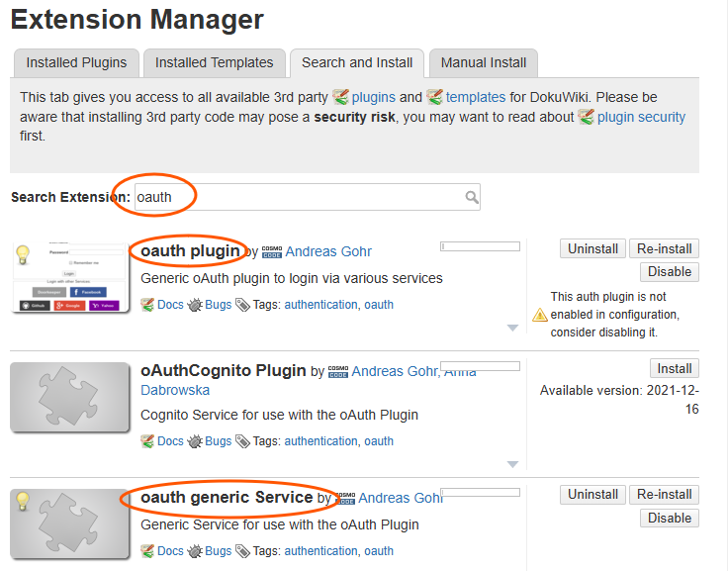Image resolution: width=728 pixels, height=571 pixels.
Task: Click the tags icon for oAuthCognito Plugin
Action: 242,441
